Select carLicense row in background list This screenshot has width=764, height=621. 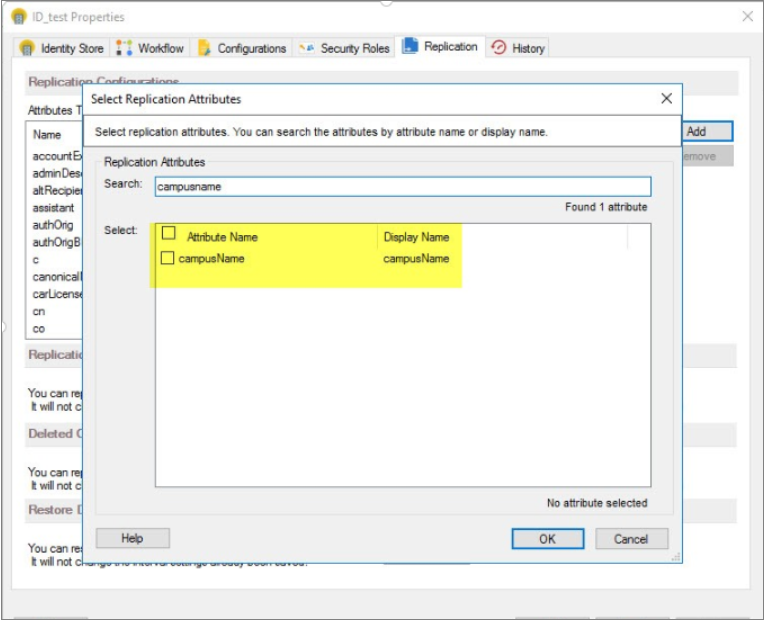pos(57,294)
